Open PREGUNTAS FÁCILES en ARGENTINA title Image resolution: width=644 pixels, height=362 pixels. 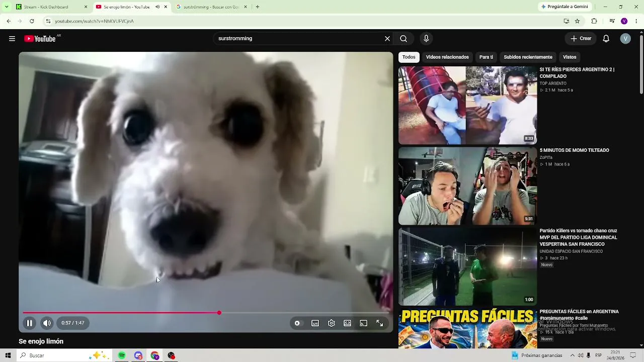(579, 315)
